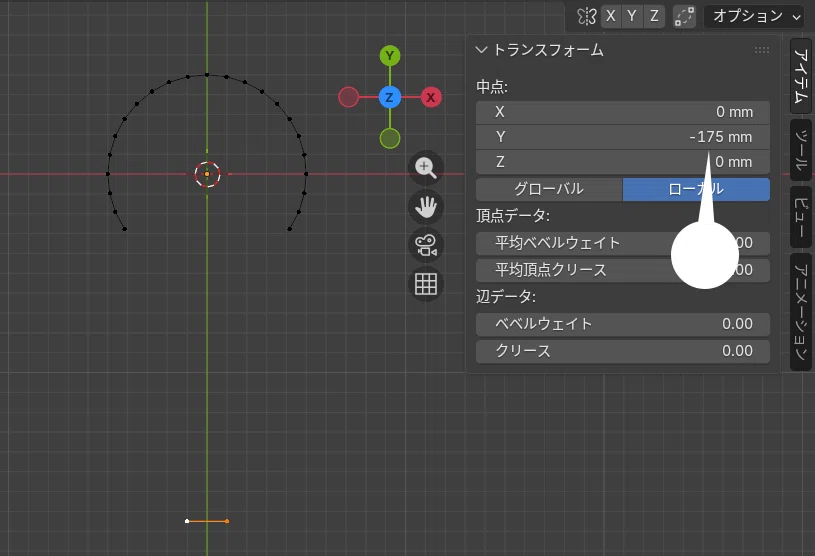Click the 3D cursor at the origin

[x=207, y=174]
